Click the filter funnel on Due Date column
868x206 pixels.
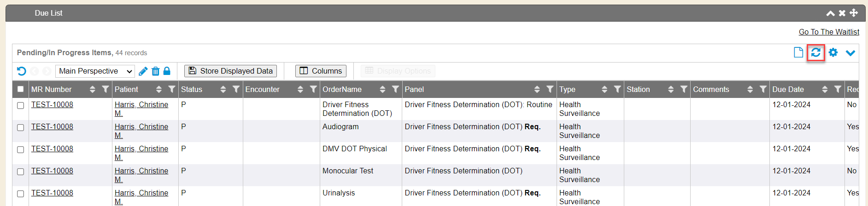[x=838, y=89]
